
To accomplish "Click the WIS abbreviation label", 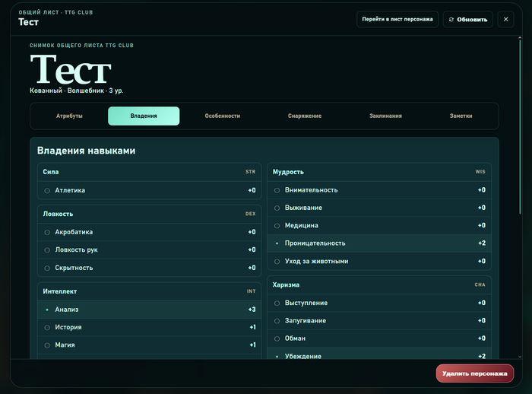I will [x=480, y=172].
